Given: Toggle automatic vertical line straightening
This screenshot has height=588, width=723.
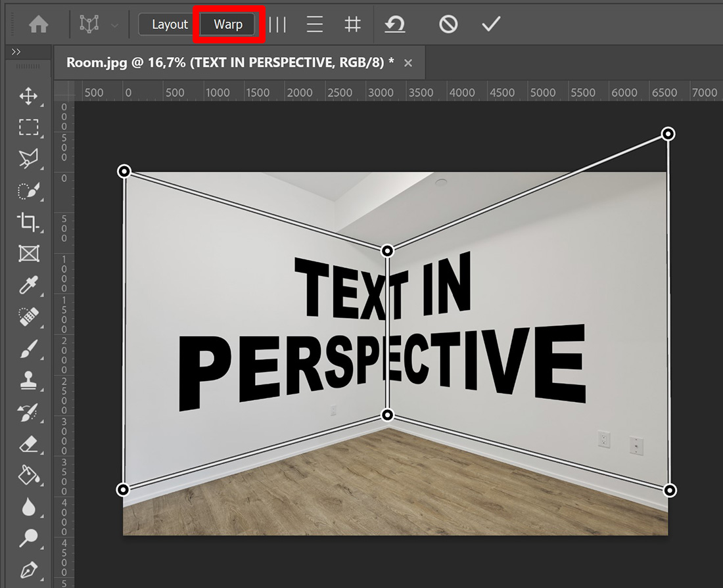Looking at the screenshot, I should tap(278, 24).
